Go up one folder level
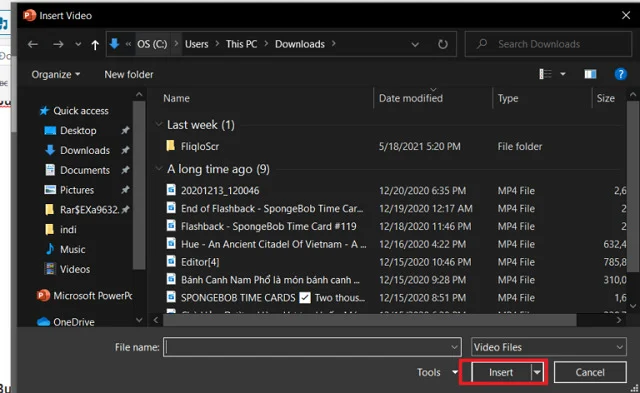 coord(95,44)
